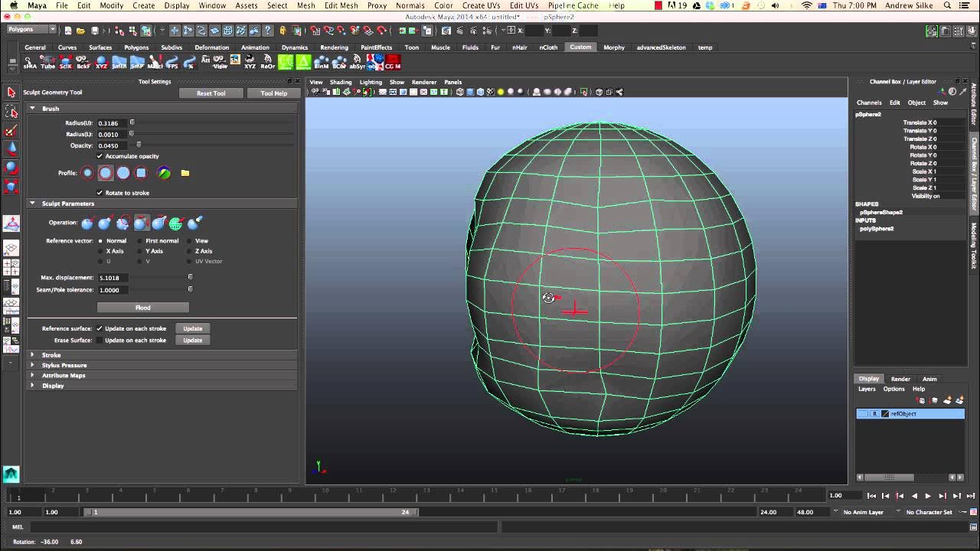This screenshot has width=980, height=551.
Task: Click the Open Scene folder icon
Action: point(80,31)
